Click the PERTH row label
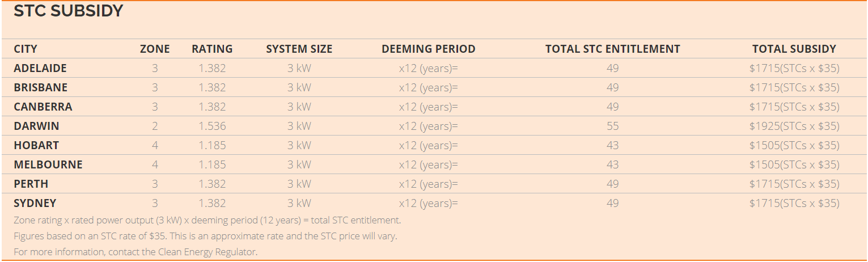868x262 pixels. click(x=31, y=184)
